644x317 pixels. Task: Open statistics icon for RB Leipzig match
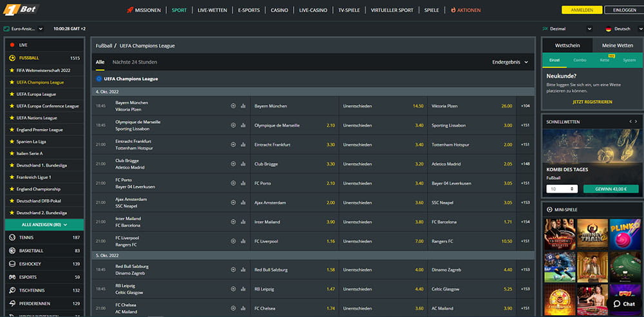243,289
